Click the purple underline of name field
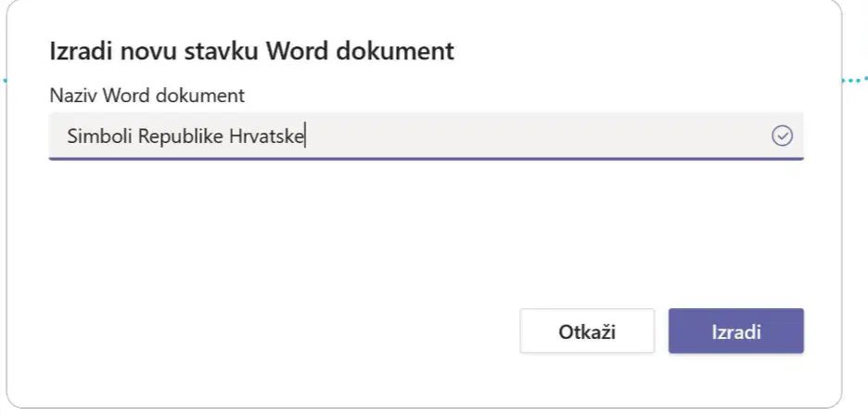The height and width of the screenshot is (415, 868). point(426,159)
